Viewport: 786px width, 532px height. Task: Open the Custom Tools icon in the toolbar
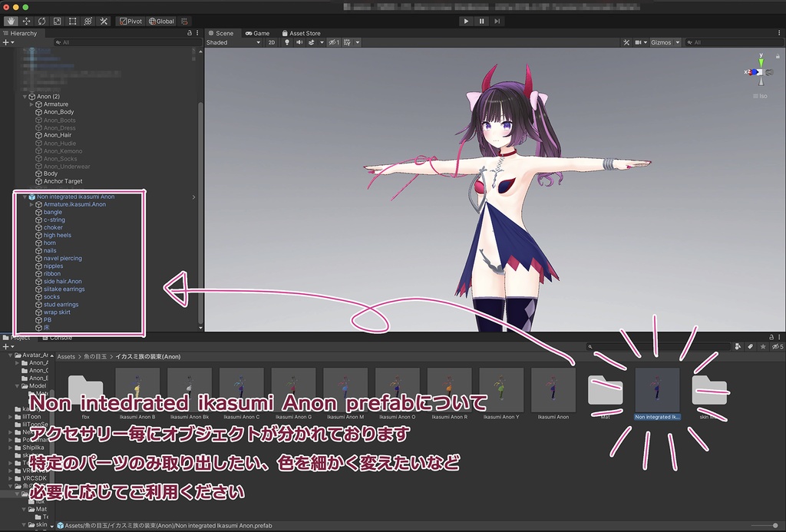(103, 21)
